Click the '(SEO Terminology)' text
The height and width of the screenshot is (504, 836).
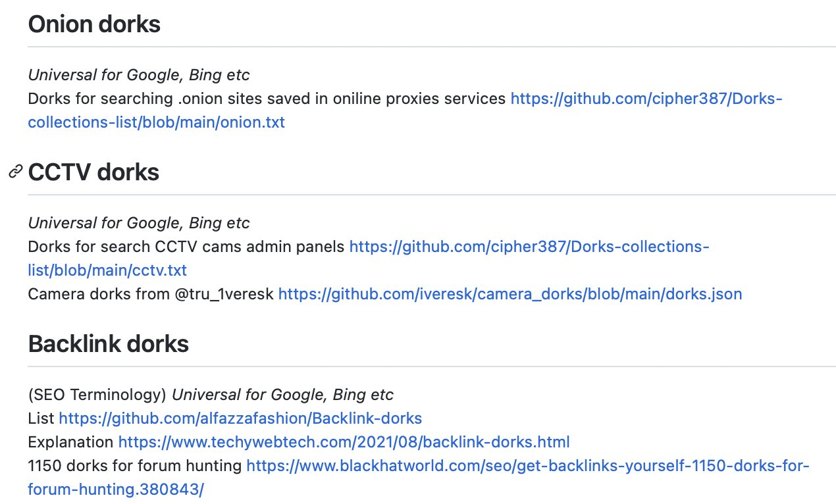pyautogui.click(x=97, y=395)
